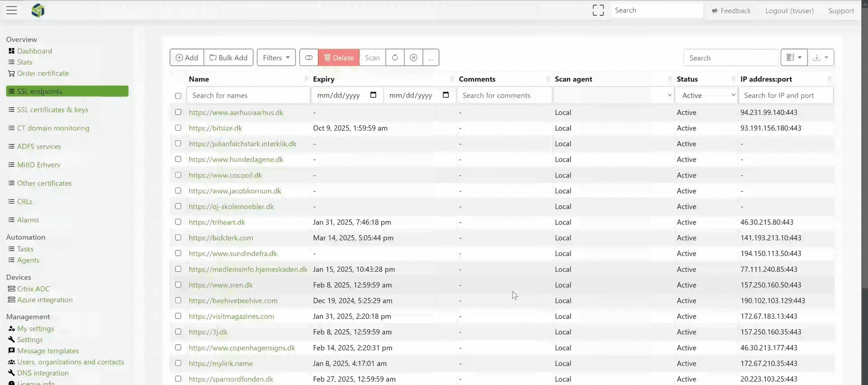Check the https://www.sren.dk row checkbox
The image size is (868, 385).
coord(178,285)
